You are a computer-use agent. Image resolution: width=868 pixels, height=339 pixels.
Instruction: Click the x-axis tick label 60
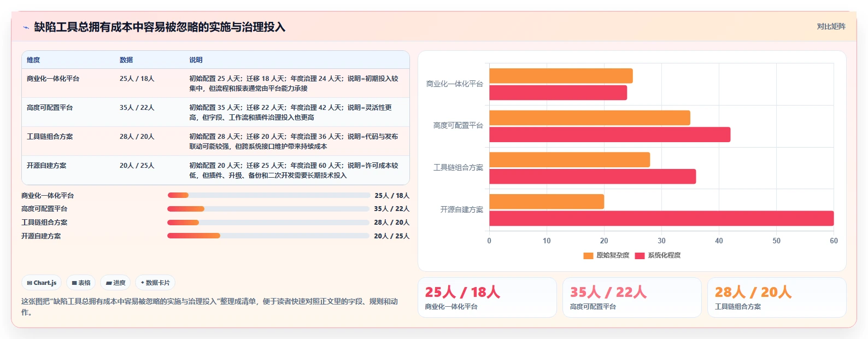point(834,241)
